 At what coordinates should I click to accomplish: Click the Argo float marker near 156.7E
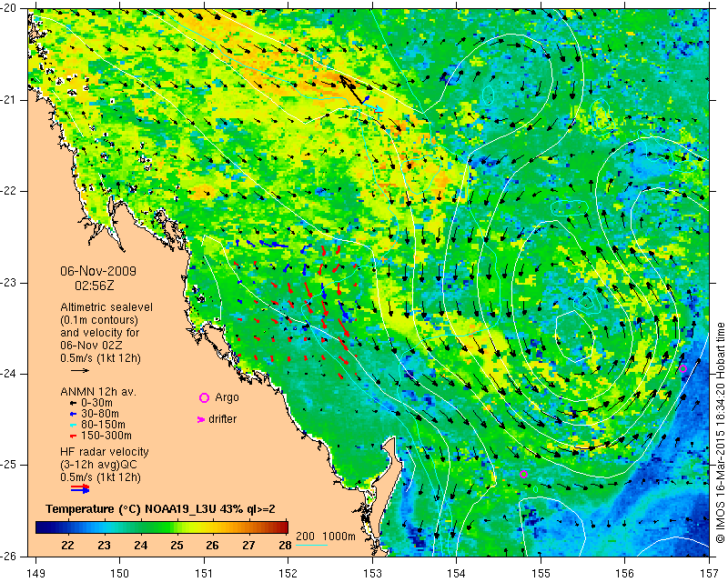682,369
